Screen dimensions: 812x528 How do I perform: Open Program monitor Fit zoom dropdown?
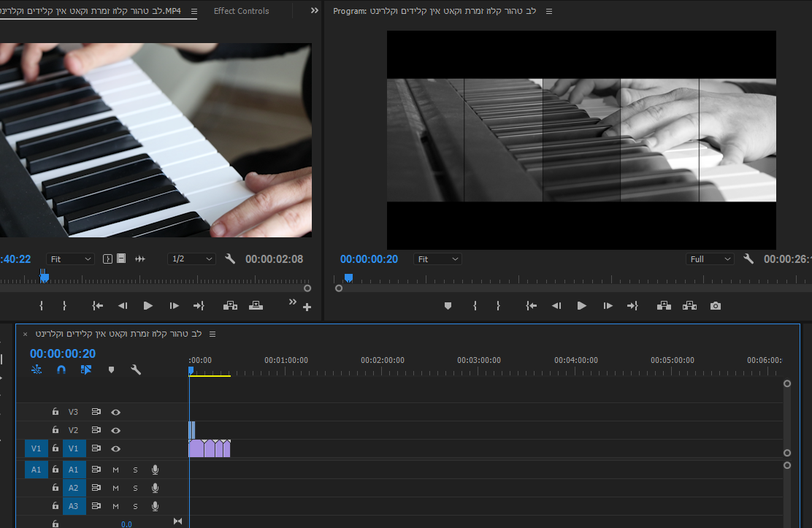click(x=437, y=259)
